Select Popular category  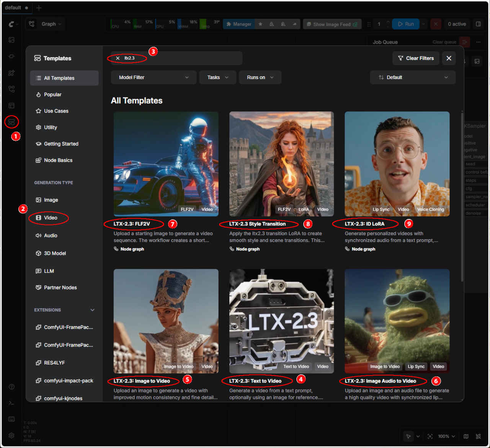click(64, 94)
